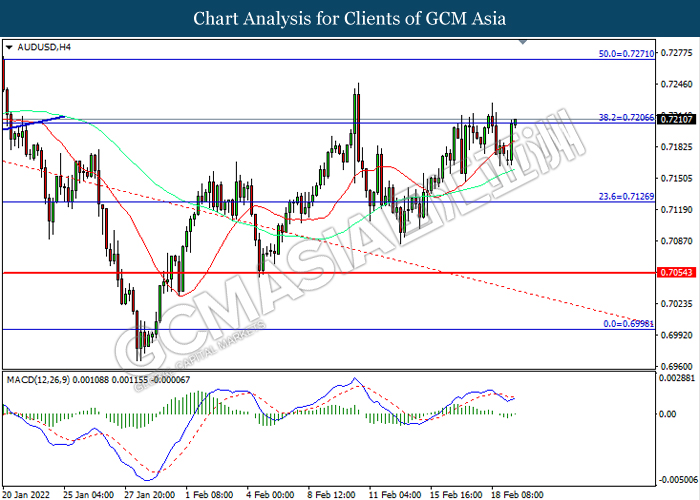Click the AUDUSD,H4 chart title label

point(44,47)
